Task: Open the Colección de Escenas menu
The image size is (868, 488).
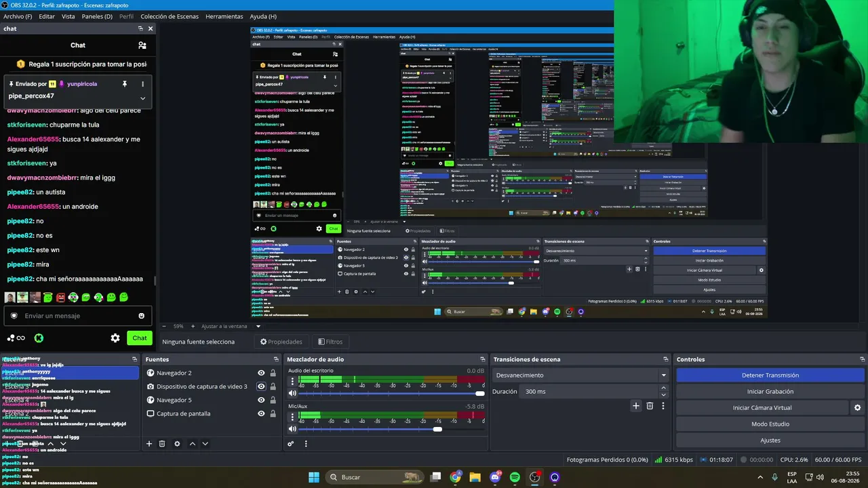Action: [169, 16]
